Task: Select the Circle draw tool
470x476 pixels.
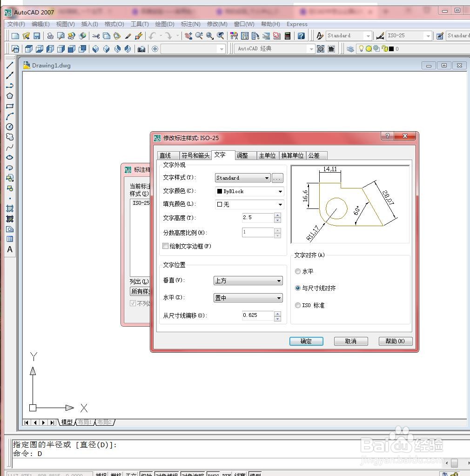Action: pyautogui.click(x=10, y=127)
